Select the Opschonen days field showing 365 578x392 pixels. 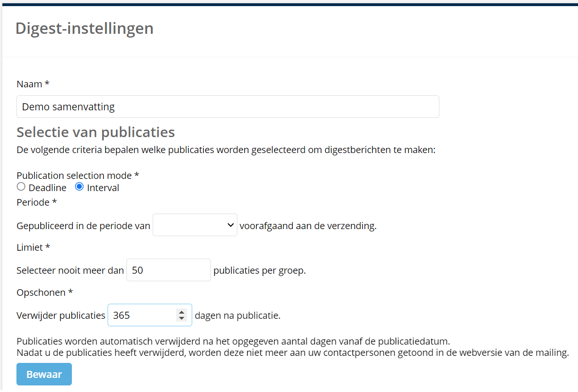[141, 315]
